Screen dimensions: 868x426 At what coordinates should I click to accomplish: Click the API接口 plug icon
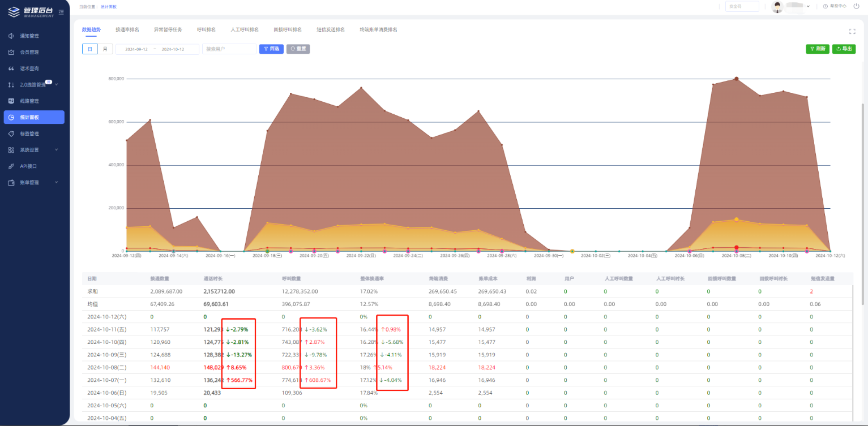(x=11, y=166)
